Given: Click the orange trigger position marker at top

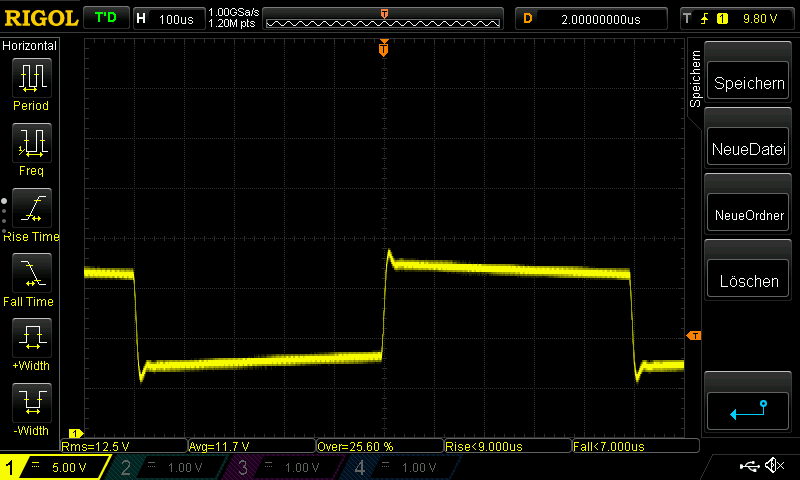Looking at the screenshot, I should pos(384,48).
